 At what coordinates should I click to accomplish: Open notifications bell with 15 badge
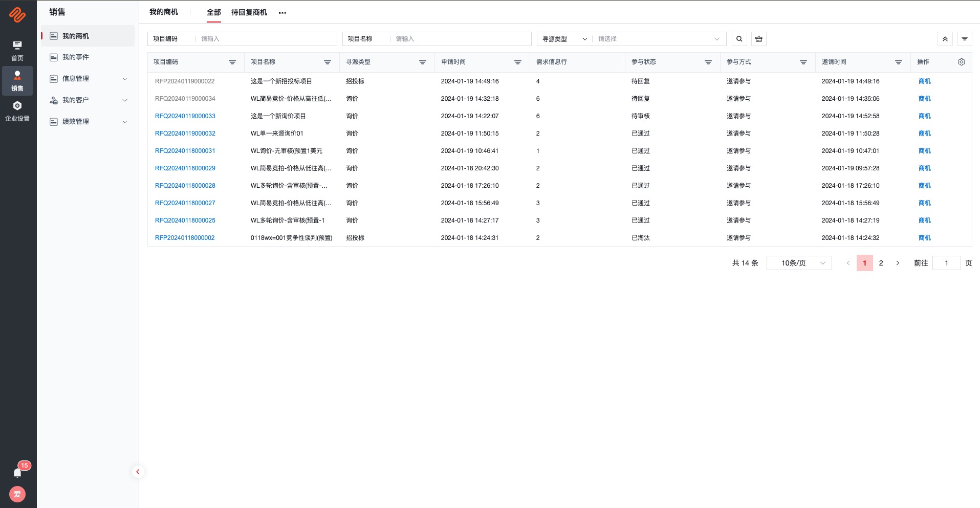17,472
